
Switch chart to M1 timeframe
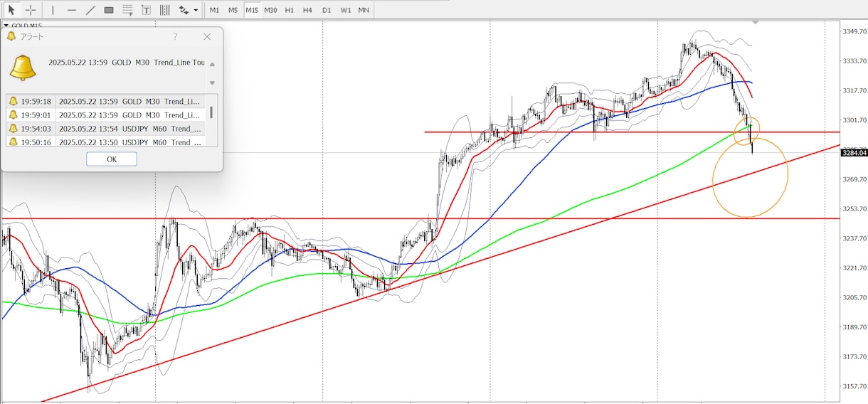click(214, 10)
